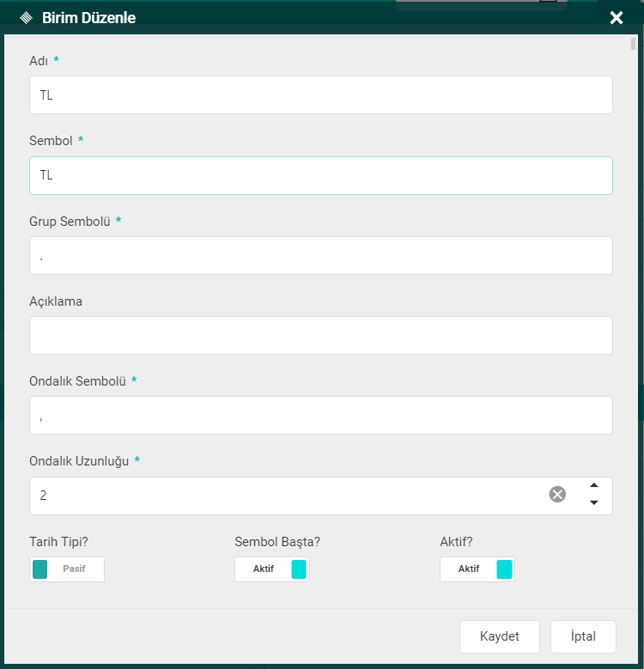This screenshot has width=644, height=669.
Task: Click the Ondalık Uzunluğu number field
Action: [x=283, y=496]
